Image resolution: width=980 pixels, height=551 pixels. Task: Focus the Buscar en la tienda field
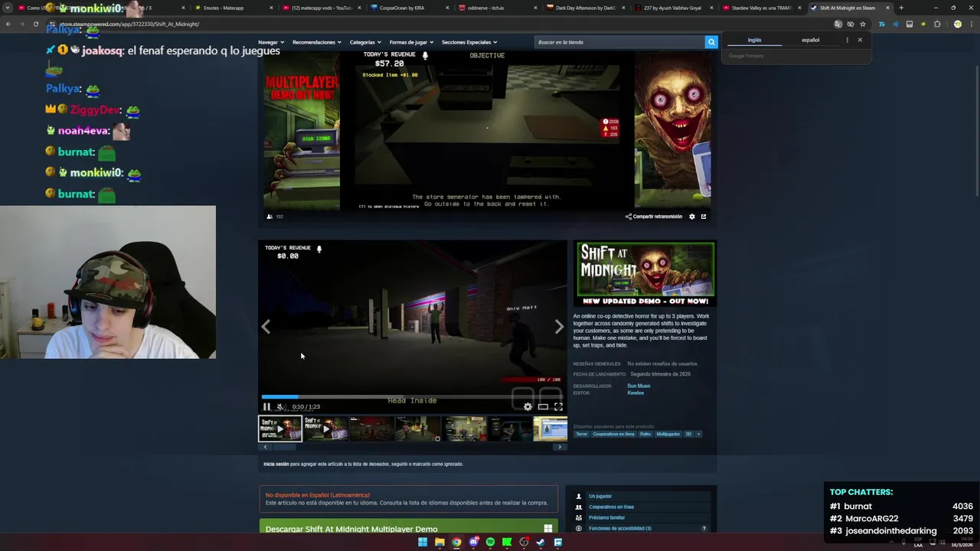[x=619, y=42]
